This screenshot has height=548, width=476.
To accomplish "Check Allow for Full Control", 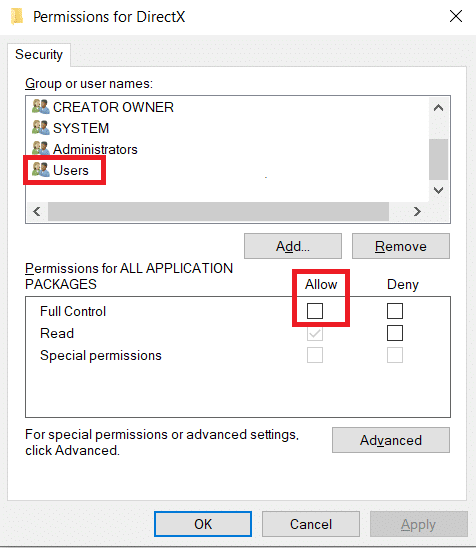I will click(x=315, y=311).
